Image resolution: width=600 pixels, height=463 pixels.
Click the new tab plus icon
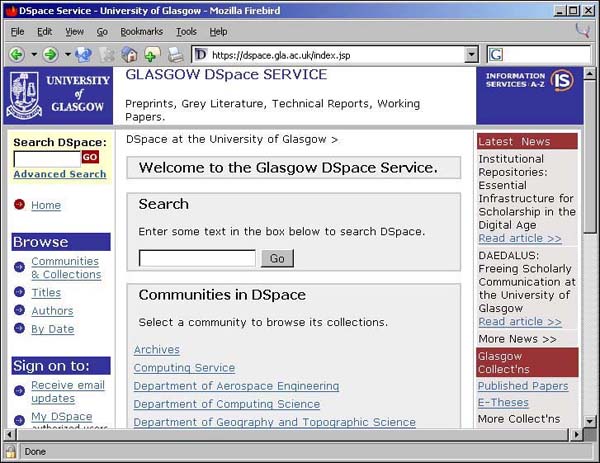coord(152,55)
